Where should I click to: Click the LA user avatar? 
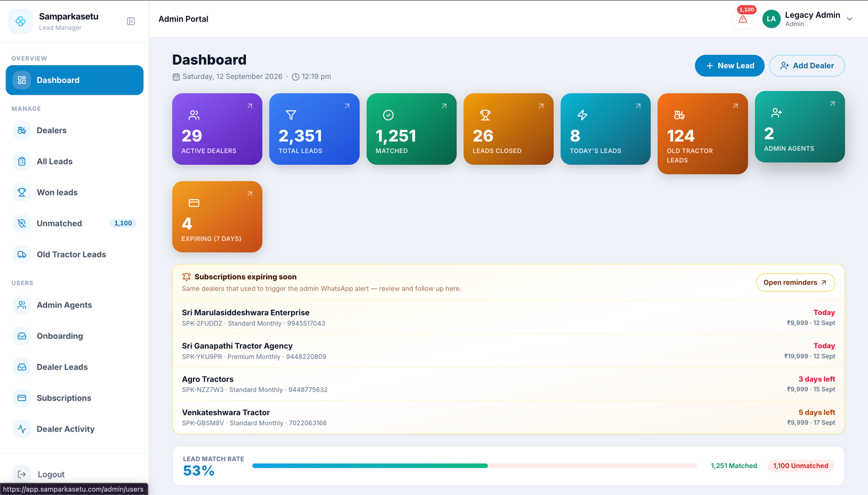pos(771,19)
